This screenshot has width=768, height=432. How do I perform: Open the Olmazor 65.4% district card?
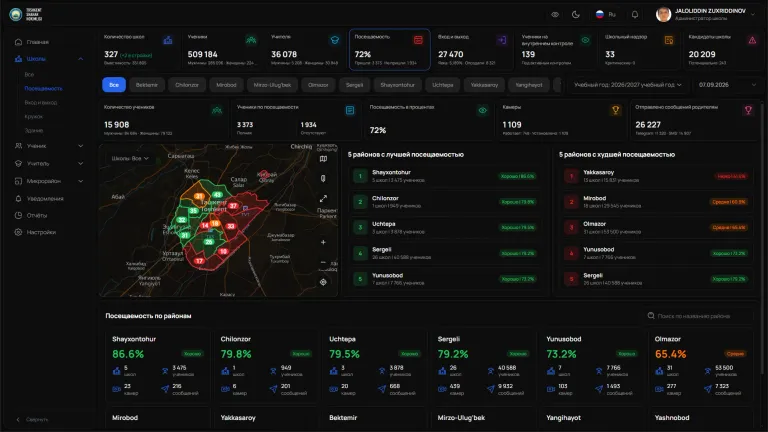(x=703, y=366)
